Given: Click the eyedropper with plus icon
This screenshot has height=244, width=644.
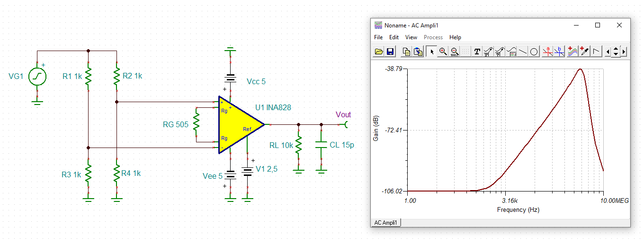Looking at the screenshot, I should [584, 52].
